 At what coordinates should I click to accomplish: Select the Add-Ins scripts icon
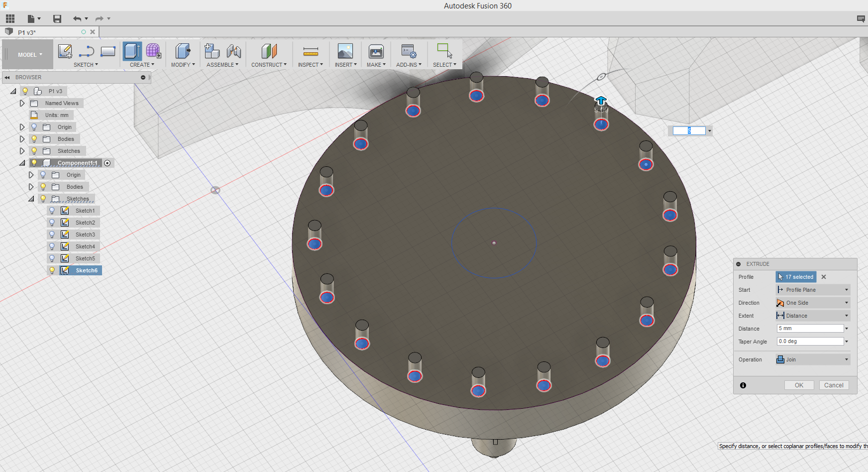click(409, 51)
